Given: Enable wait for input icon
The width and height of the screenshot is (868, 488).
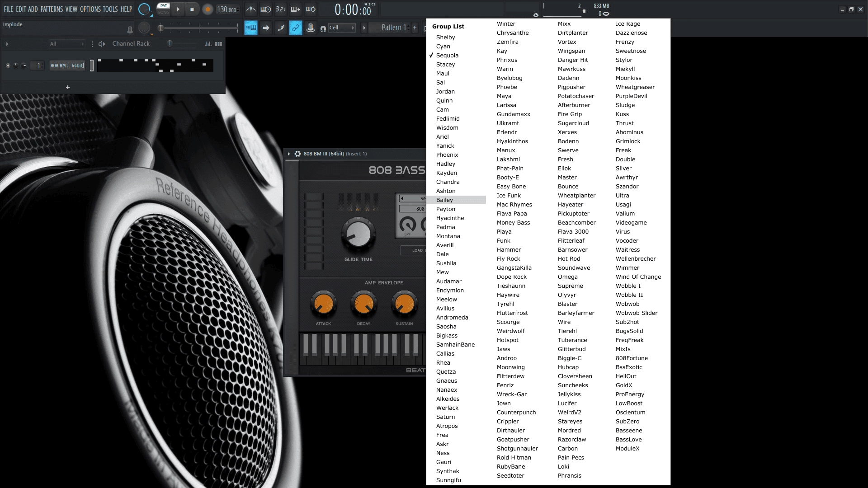Looking at the screenshot, I should pyautogui.click(x=266, y=9).
